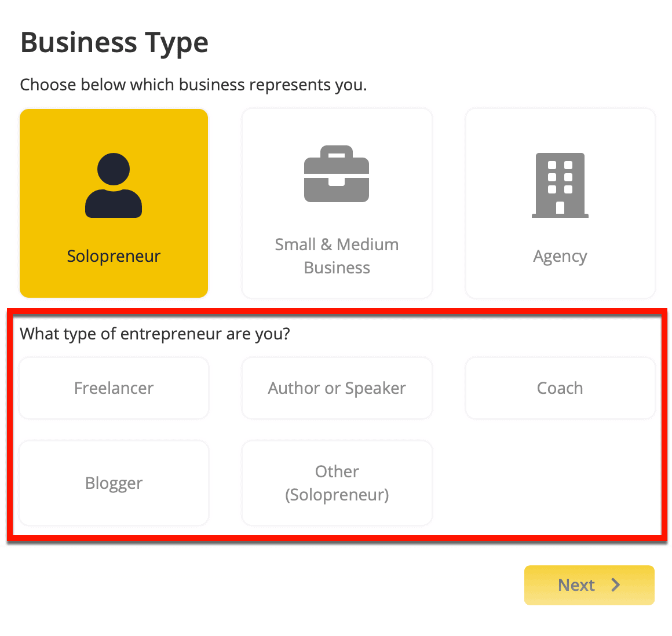Click the Business Type heading
672x636 pixels.
coord(114,42)
